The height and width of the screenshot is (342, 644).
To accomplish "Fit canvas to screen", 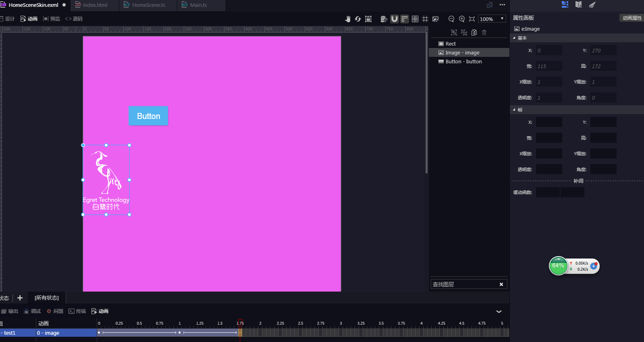I will point(472,19).
